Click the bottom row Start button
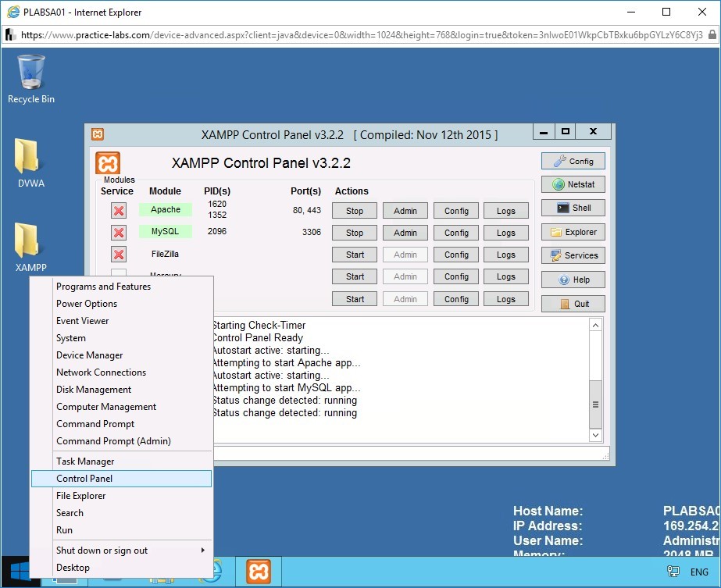The width and height of the screenshot is (721, 588). coord(355,299)
